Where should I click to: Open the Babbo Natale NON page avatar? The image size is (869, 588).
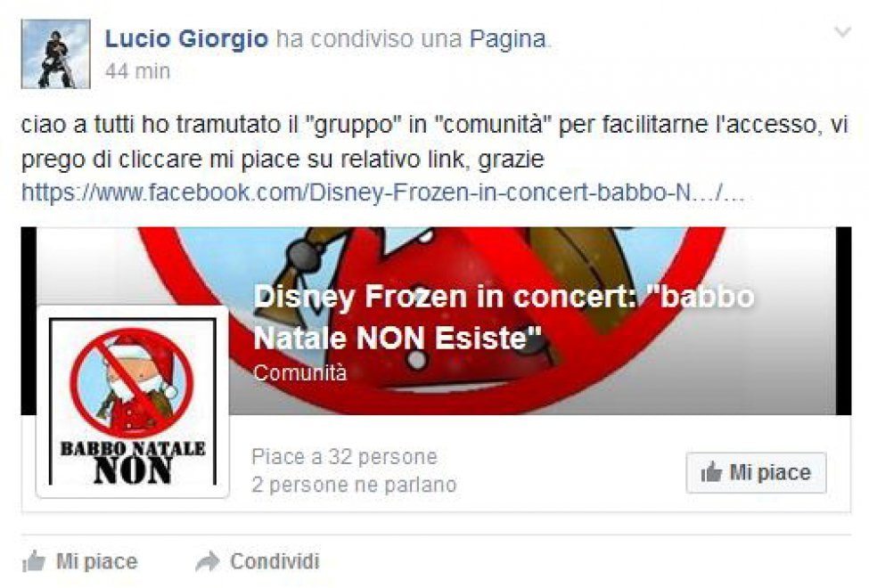(133, 401)
